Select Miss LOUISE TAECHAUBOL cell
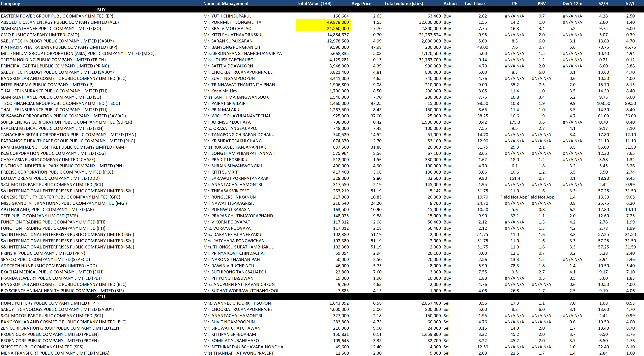The height and width of the screenshot is (356, 644). [229, 60]
